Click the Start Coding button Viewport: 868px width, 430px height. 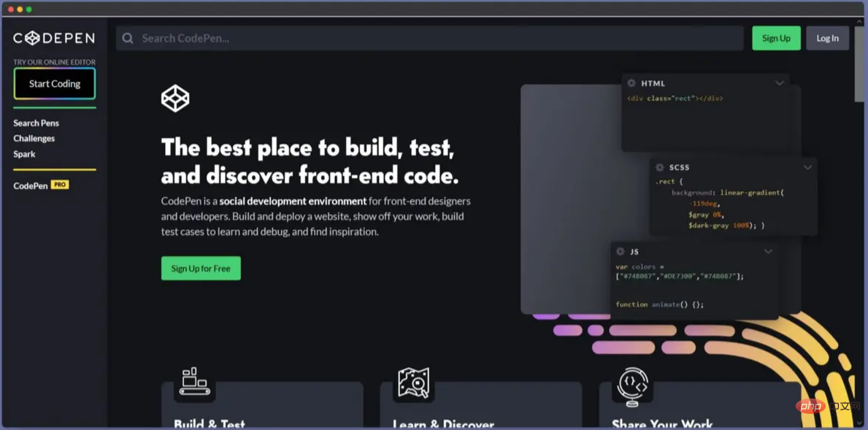coord(55,83)
